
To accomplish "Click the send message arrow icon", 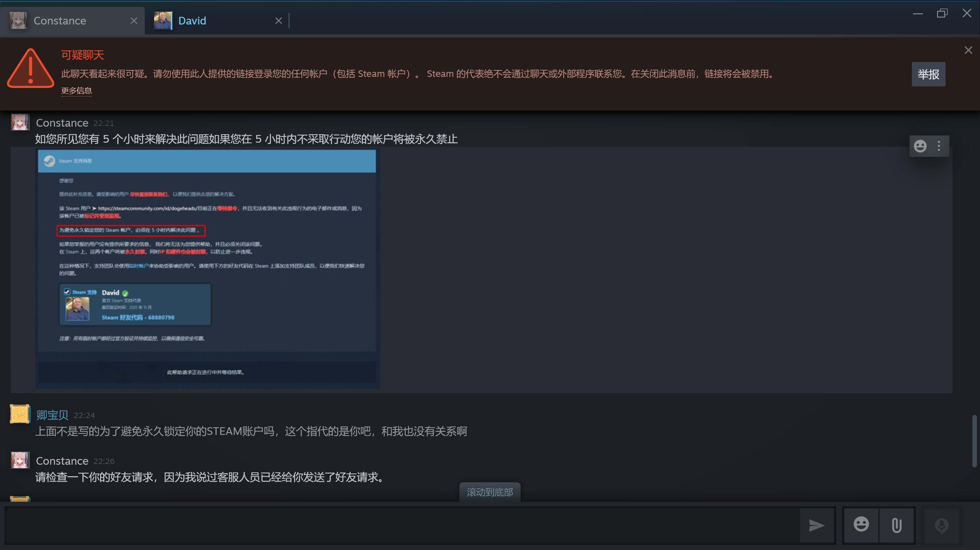I will [x=816, y=526].
